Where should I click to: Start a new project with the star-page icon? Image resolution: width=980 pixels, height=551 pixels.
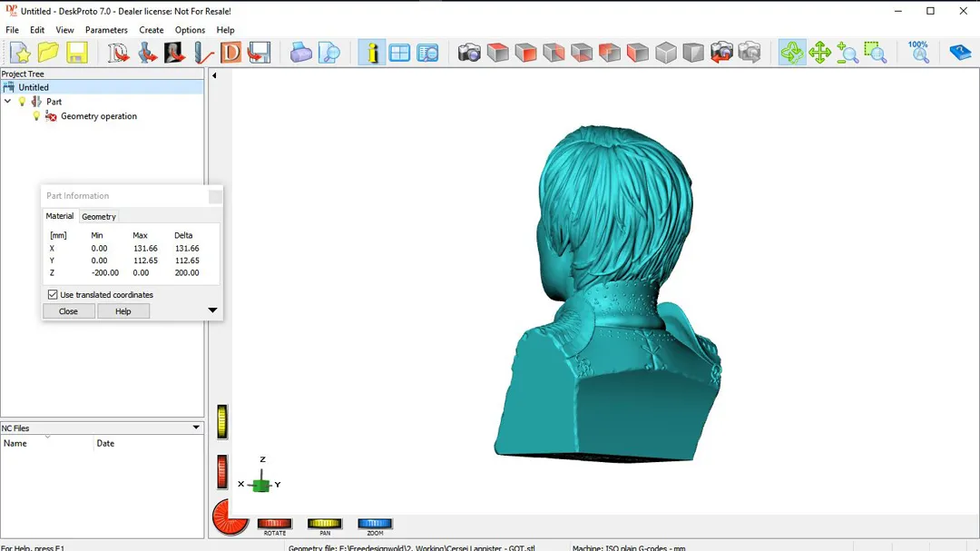click(x=20, y=53)
